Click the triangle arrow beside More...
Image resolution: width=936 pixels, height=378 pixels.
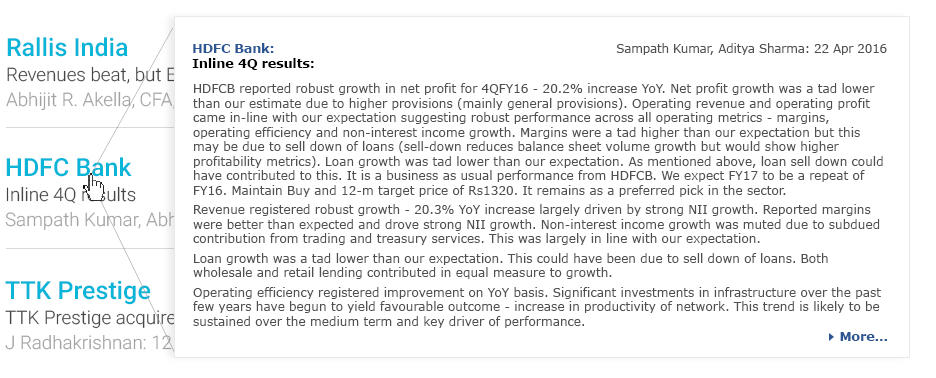coord(831,337)
